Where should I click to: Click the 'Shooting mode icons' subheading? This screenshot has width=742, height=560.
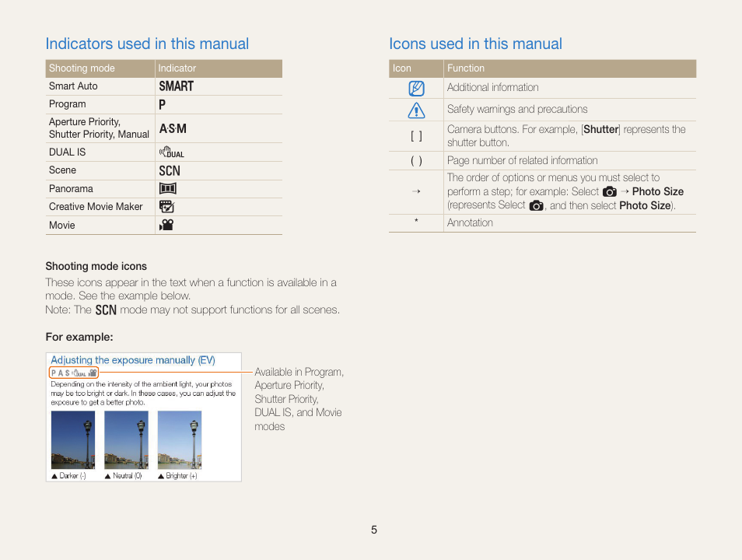pos(96,267)
